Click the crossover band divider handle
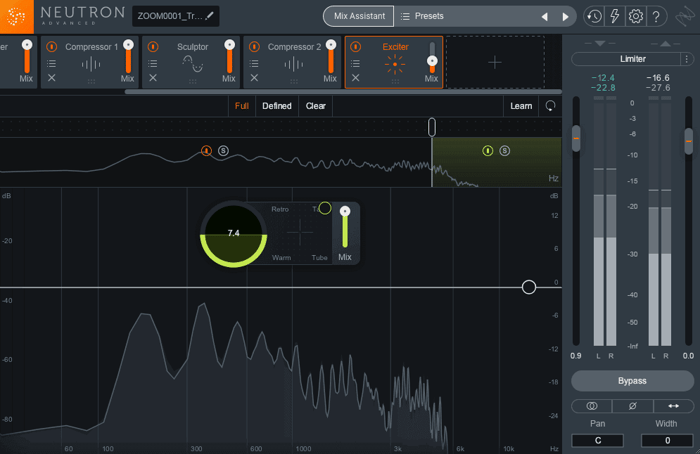This screenshot has height=454, width=700. coord(432,127)
